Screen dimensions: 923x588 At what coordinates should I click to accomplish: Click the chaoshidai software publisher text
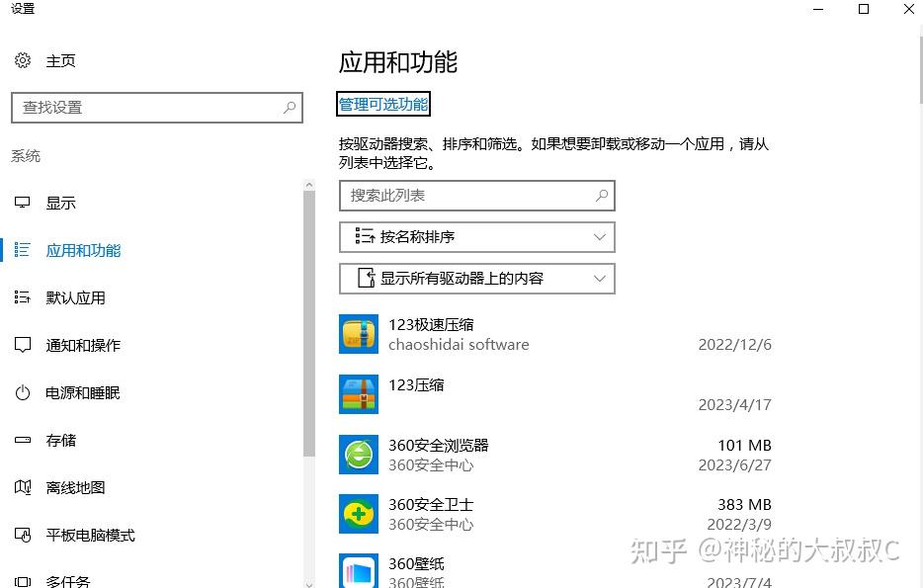(x=459, y=344)
